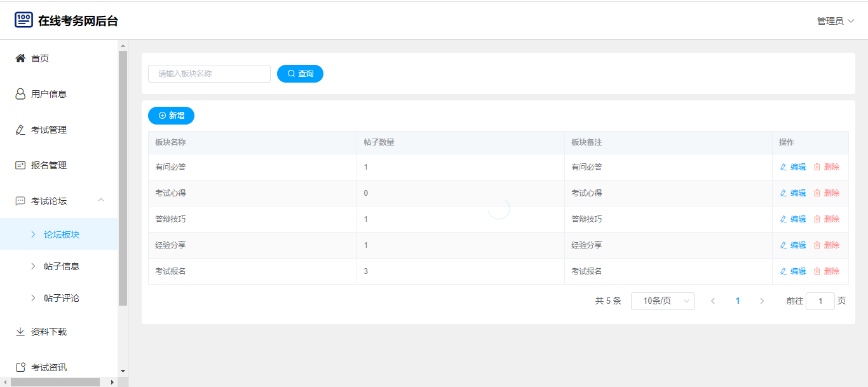This screenshot has height=387, width=868.
Task: Click the horizontal scrollbar right arrow
Action: pos(112,382)
